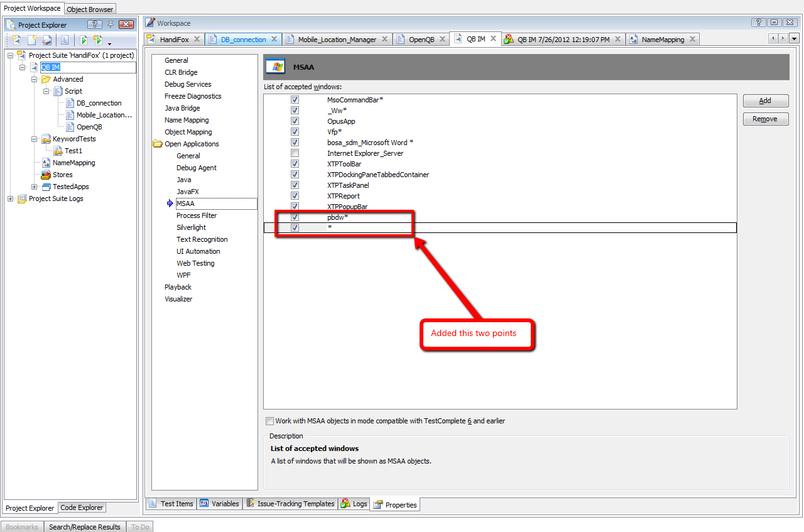The width and height of the screenshot is (804, 532).
Task: Collapse the KeywordTests tree node
Action: tap(35, 139)
